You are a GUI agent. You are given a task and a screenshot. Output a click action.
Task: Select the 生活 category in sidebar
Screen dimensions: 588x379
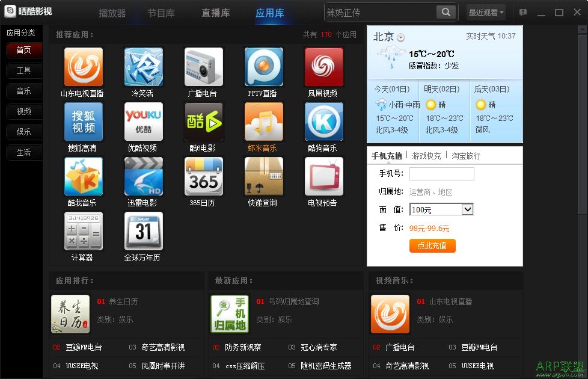click(24, 152)
